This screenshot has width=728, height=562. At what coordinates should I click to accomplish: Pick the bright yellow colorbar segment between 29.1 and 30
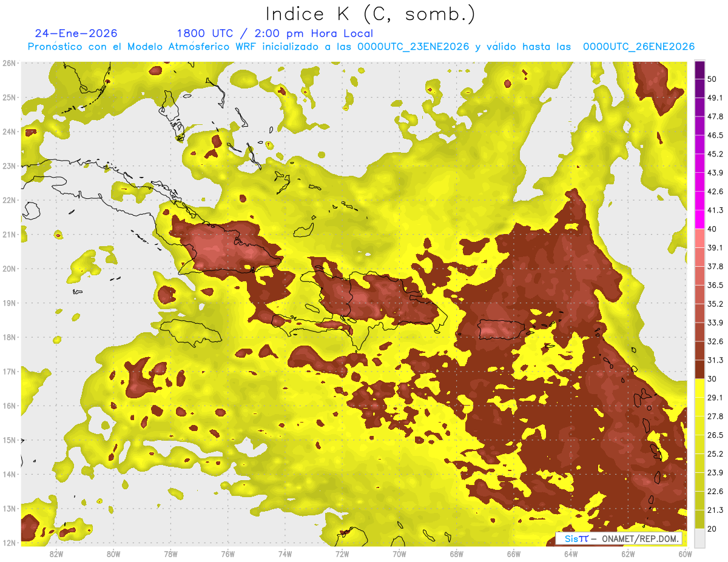click(x=699, y=388)
